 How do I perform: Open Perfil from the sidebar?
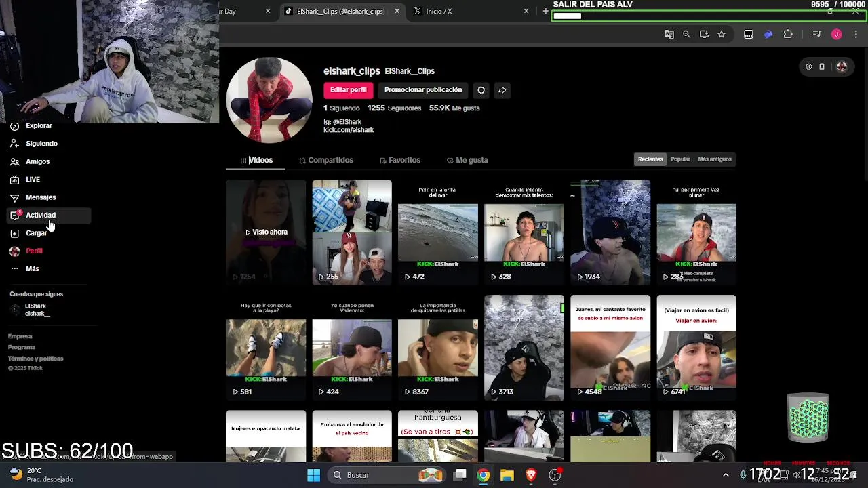pyautogui.click(x=34, y=251)
